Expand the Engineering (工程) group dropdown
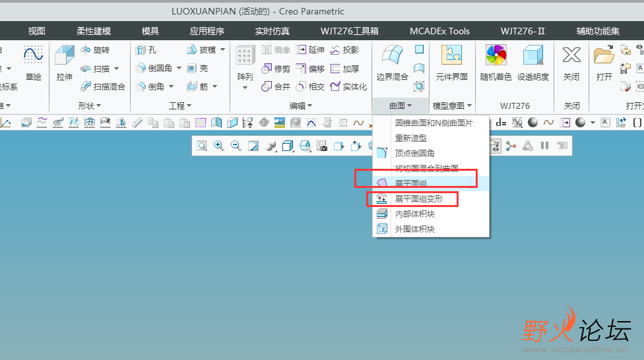The image size is (644, 360). click(x=180, y=106)
